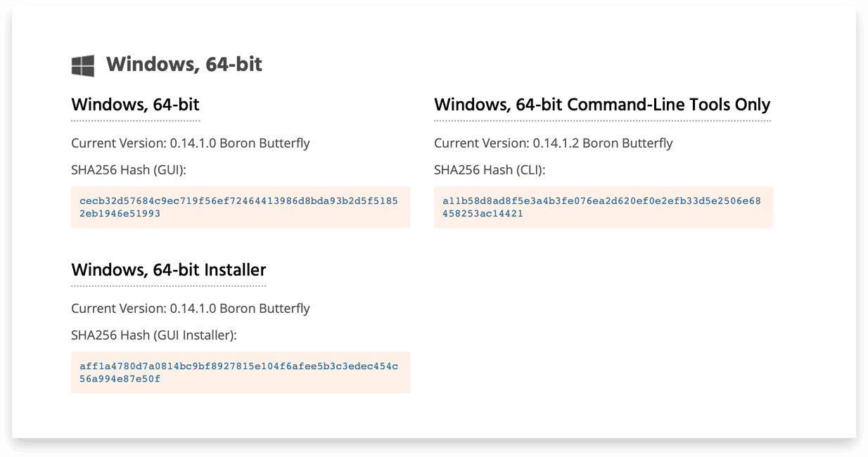The image size is (868, 457).
Task: Click the "SHA256 Hash (GUI Installer):" label
Action: click(x=154, y=335)
